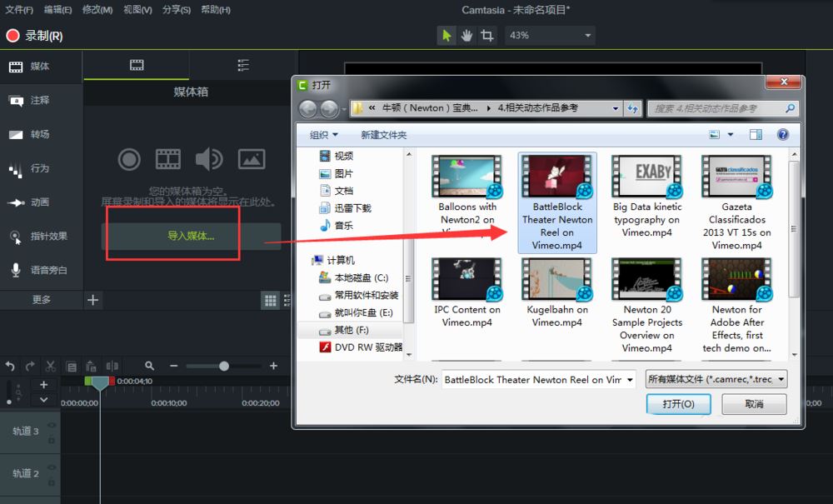Expand the view options dropdown arrow
The height and width of the screenshot is (504, 833).
(x=731, y=134)
